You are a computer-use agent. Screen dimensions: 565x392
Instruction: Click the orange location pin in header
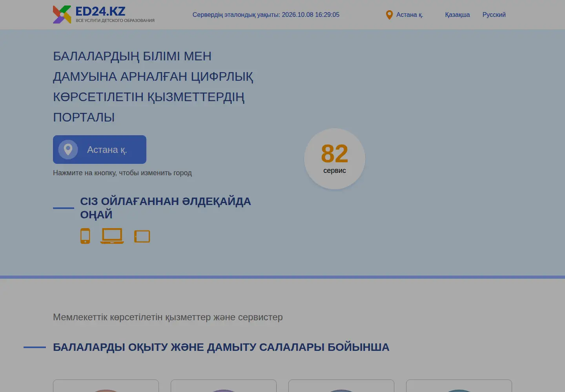pyautogui.click(x=389, y=15)
